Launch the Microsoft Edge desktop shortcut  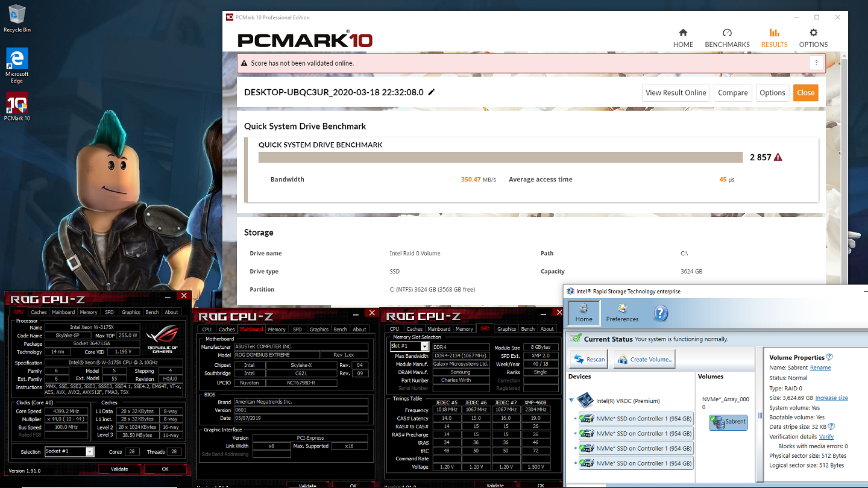[x=17, y=66]
